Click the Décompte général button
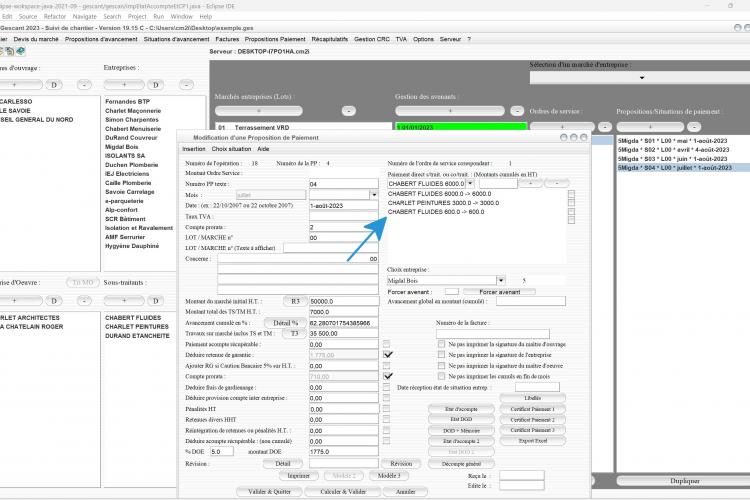This screenshot has width=750, height=500. [461, 464]
